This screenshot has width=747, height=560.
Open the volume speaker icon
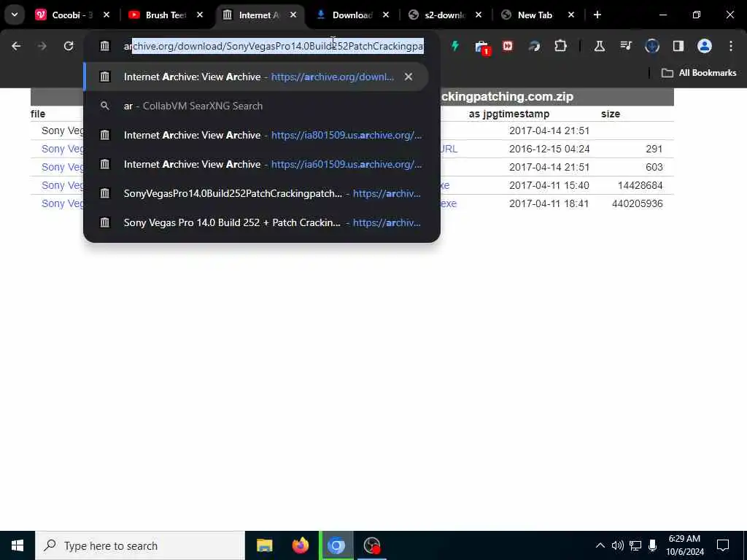[x=617, y=545]
